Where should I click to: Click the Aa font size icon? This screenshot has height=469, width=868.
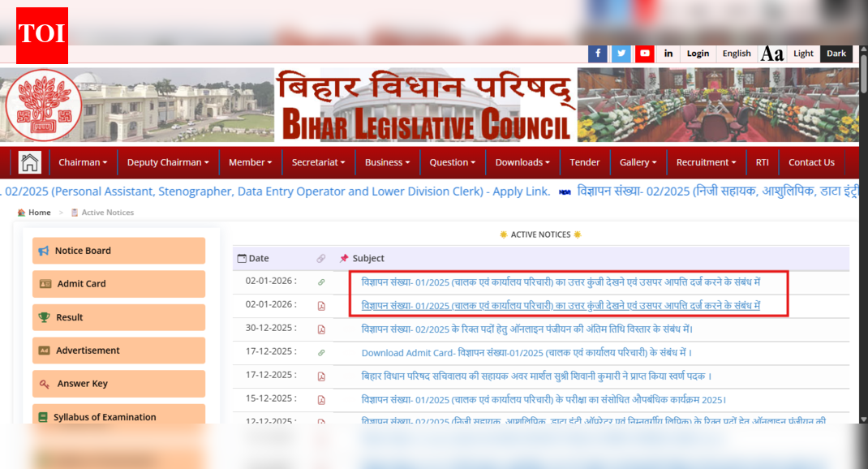pyautogui.click(x=771, y=54)
